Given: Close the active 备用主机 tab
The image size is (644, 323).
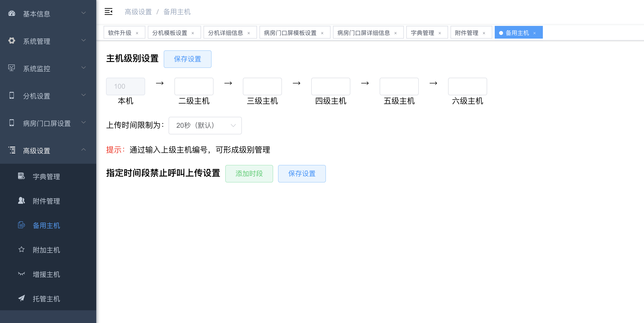Looking at the screenshot, I should tap(535, 33).
